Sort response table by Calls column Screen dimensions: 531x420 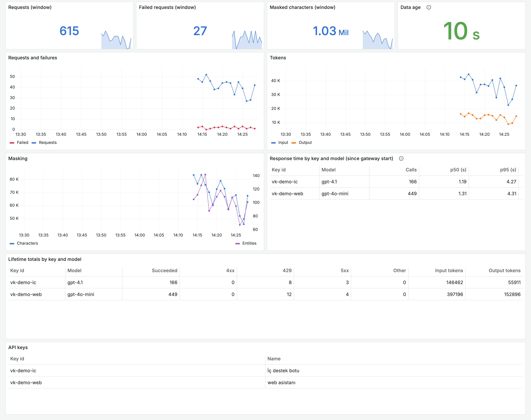pos(411,170)
